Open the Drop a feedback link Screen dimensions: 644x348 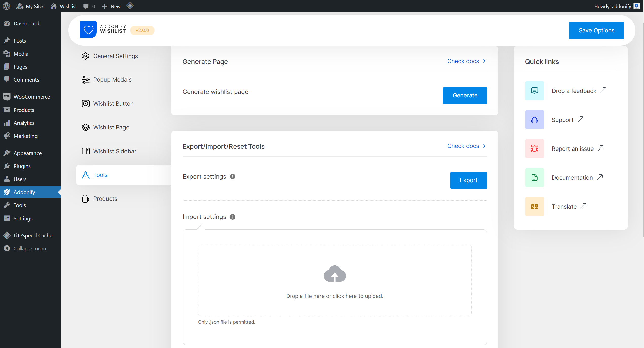pyautogui.click(x=579, y=91)
